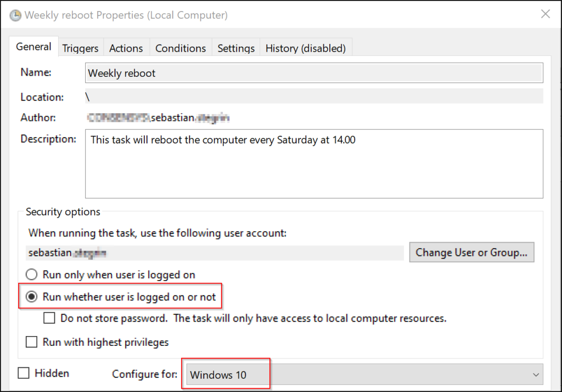Select 'Run only when user is logged on'
The width and height of the screenshot is (562, 392).
pyautogui.click(x=31, y=275)
